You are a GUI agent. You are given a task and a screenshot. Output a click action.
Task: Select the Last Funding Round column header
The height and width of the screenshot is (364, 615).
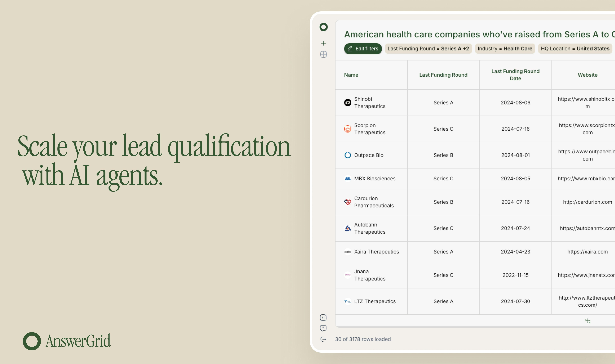click(x=443, y=75)
